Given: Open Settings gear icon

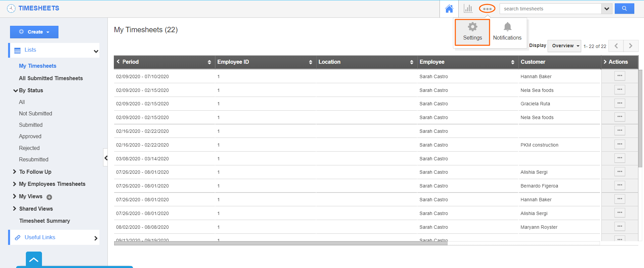Looking at the screenshot, I should point(472,32).
